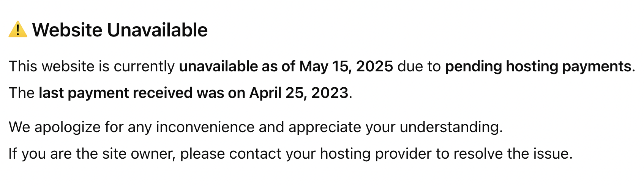
Task: Click the bold phrase "unavailable as of"
Action: pyautogui.click(x=237, y=66)
